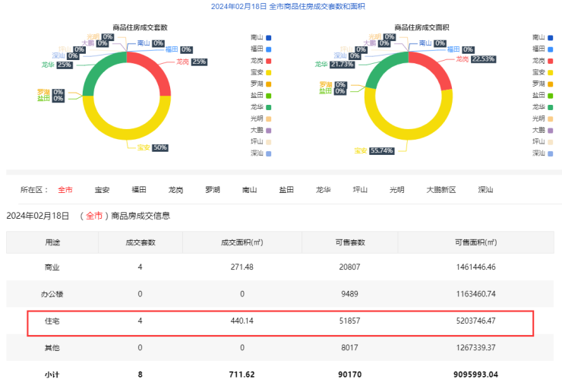
Task: Click 福田 legend color marker in left chart
Action: coord(269,49)
